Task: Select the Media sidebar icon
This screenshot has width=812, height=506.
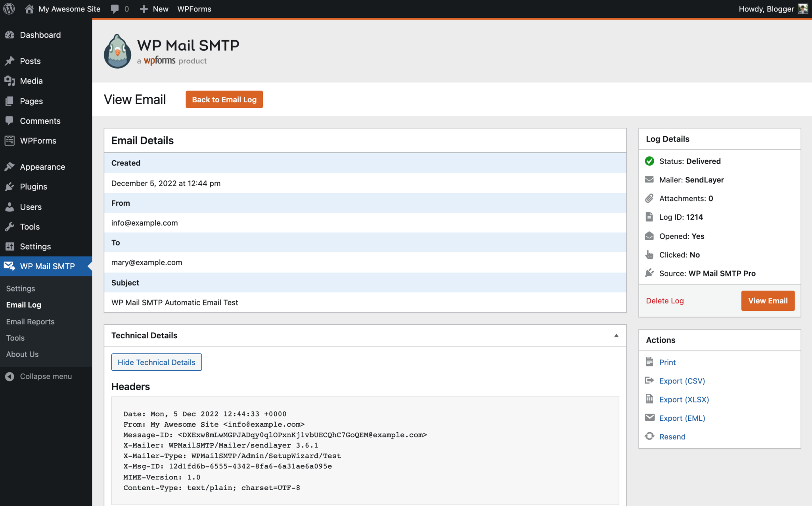Action: click(10, 80)
